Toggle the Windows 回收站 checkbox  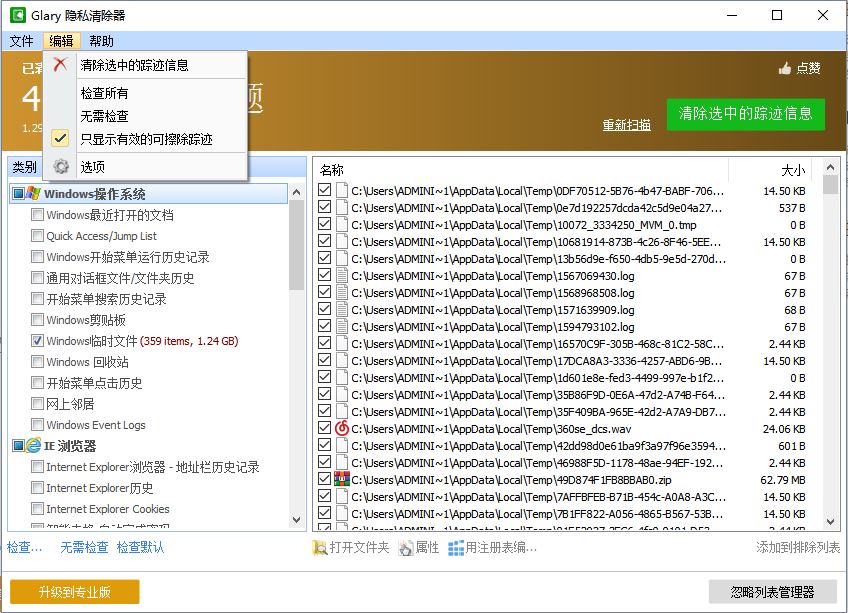37,362
